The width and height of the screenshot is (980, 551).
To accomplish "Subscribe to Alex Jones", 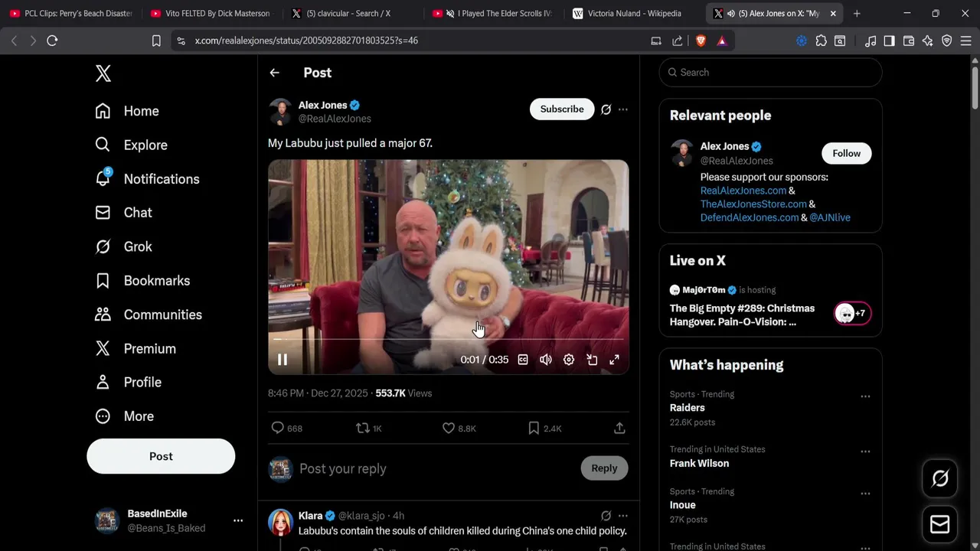I will (562, 109).
